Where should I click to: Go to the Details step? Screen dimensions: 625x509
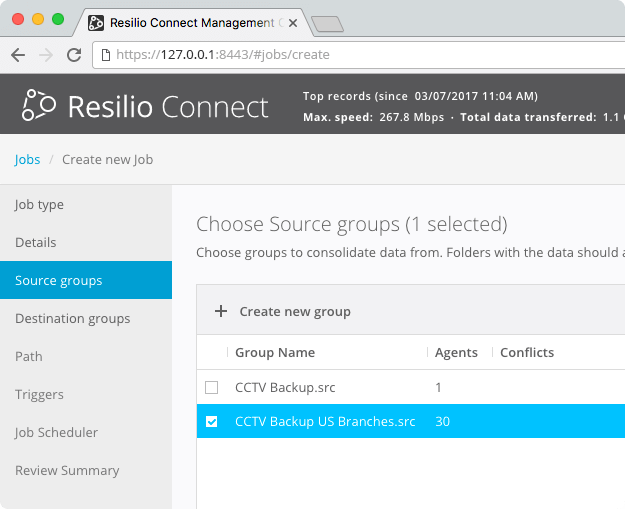(x=86, y=242)
